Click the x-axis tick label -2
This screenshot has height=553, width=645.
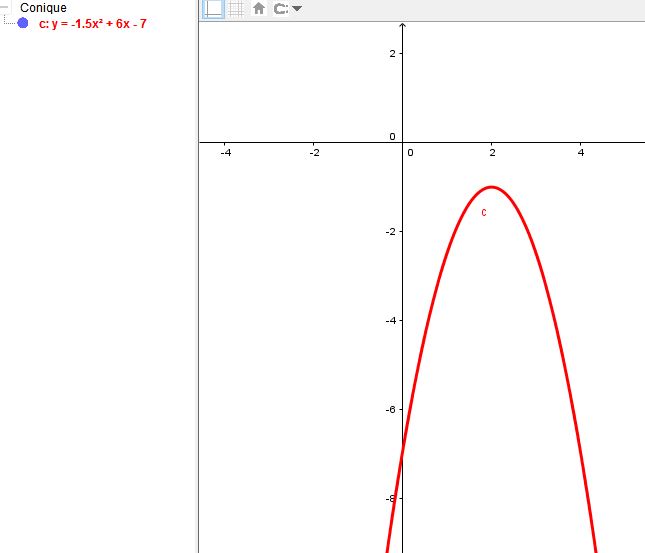click(314, 152)
